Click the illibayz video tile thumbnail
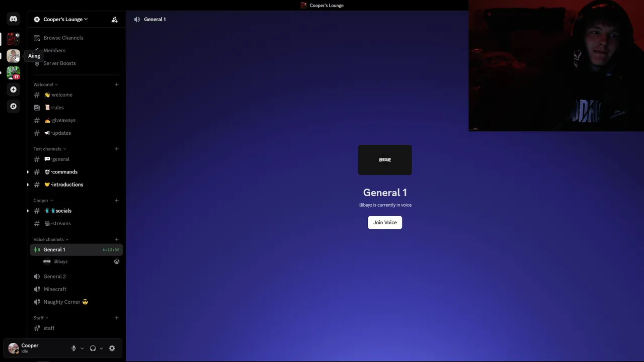The image size is (644, 362). click(385, 160)
